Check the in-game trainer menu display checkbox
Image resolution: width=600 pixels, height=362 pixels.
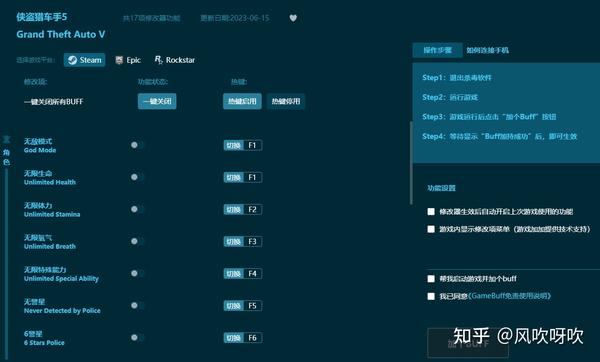coord(431,229)
